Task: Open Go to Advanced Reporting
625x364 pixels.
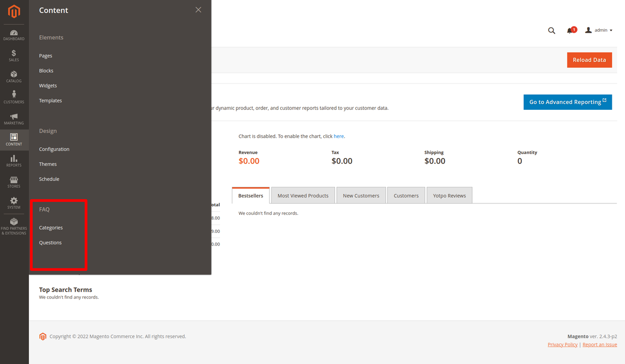Action: pos(567,102)
